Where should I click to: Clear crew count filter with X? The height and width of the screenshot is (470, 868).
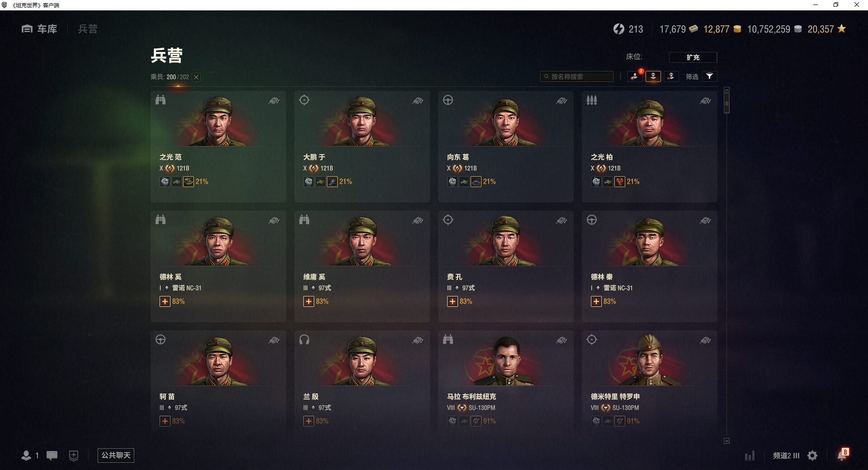tap(196, 77)
